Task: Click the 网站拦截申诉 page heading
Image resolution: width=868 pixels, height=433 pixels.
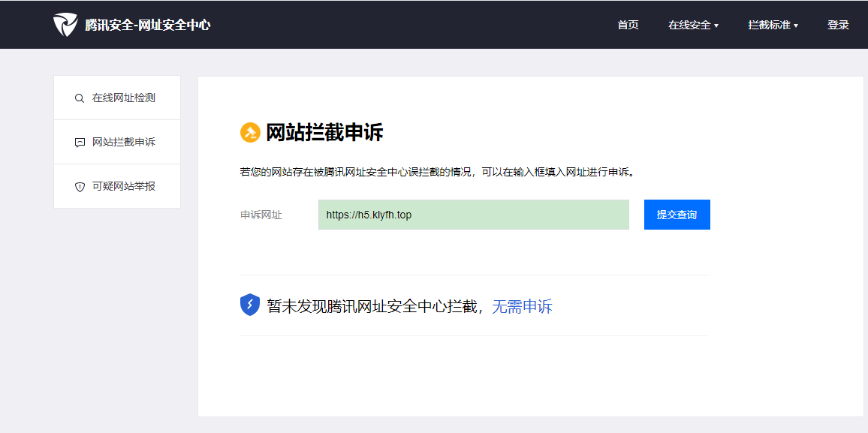Action: (324, 133)
